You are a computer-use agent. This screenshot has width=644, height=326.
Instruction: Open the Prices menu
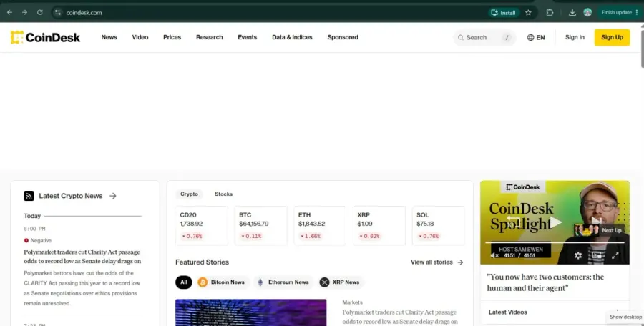point(172,37)
